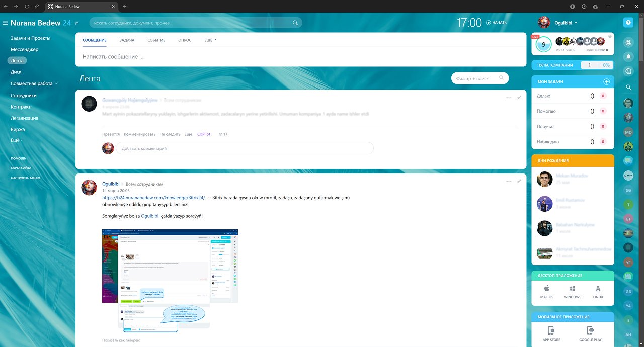Image resolution: width=644 pixels, height=347 pixels.
Task: Pin the Ogulbibi post
Action: (x=519, y=181)
